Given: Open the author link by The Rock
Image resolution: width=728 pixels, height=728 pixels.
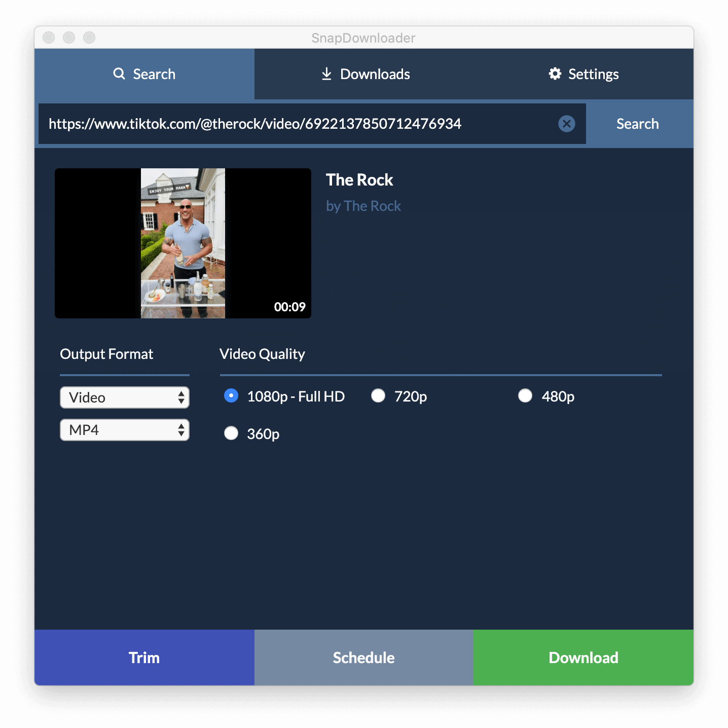Looking at the screenshot, I should tap(363, 206).
